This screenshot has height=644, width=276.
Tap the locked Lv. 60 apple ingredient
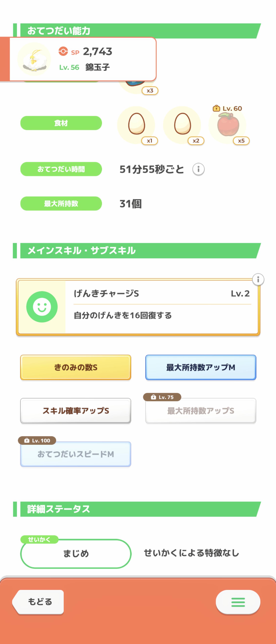(x=228, y=124)
